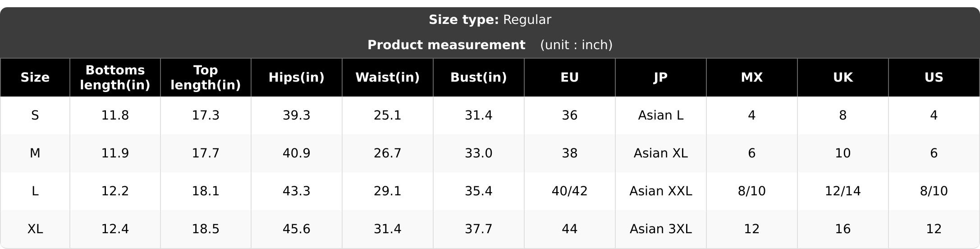Click the 40/42 EU size cell
The image size is (980, 249).
[570, 191]
